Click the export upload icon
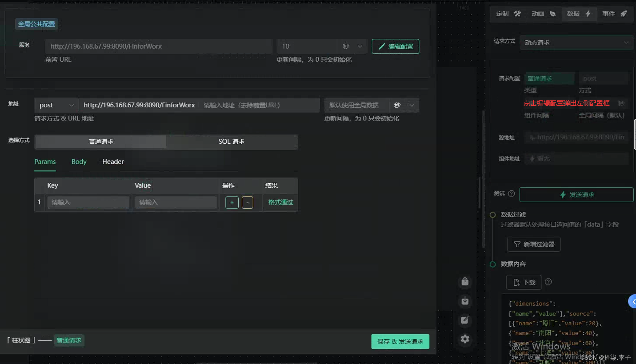The width and height of the screenshot is (636, 364). (465, 281)
